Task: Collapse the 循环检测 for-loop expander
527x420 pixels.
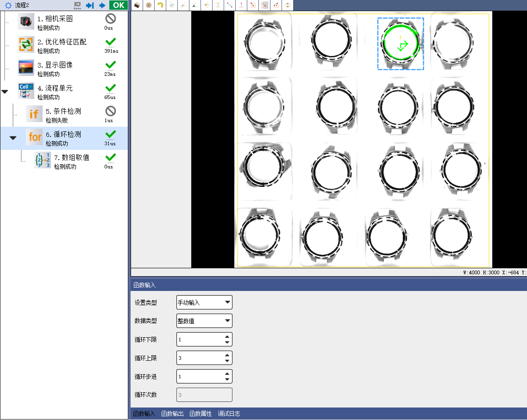Action: pyautogui.click(x=13, y=138)
